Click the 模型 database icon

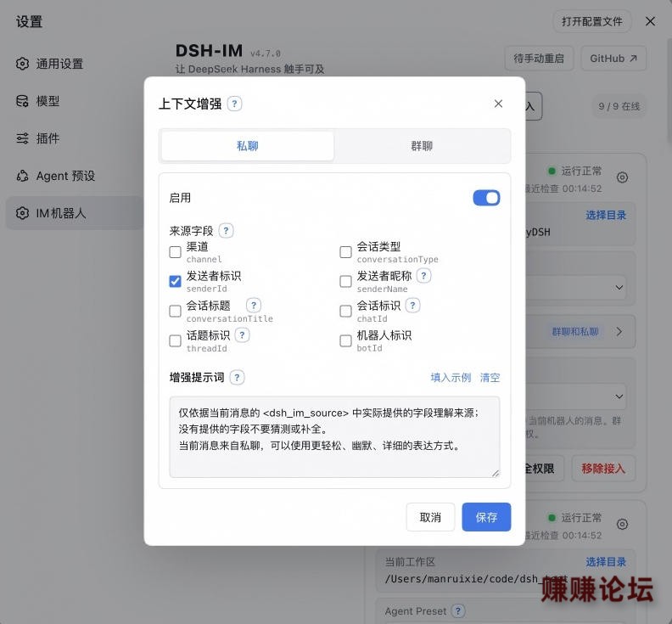pyautogui.click(x=22, y=101)
